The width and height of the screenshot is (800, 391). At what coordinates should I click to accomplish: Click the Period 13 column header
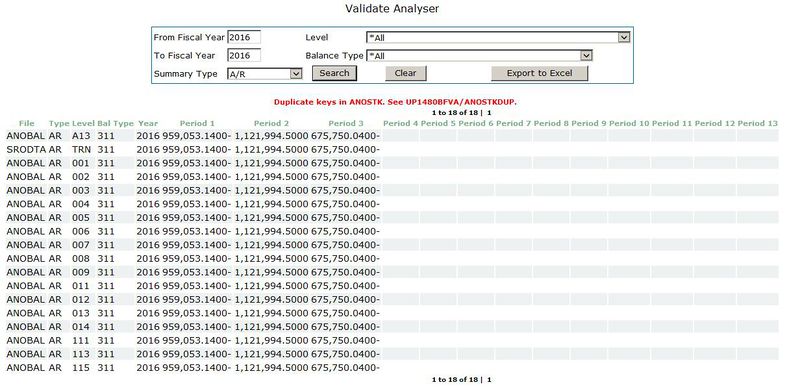coord(758,123)
